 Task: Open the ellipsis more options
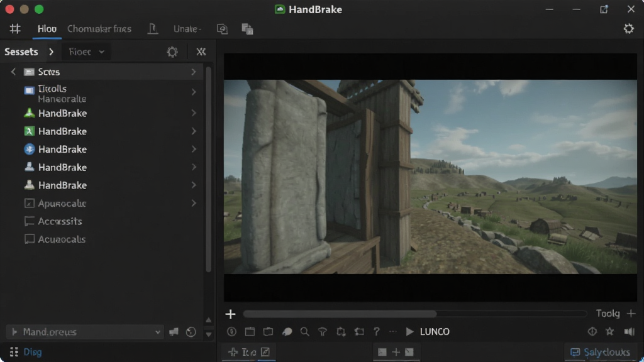click(393, 332)
